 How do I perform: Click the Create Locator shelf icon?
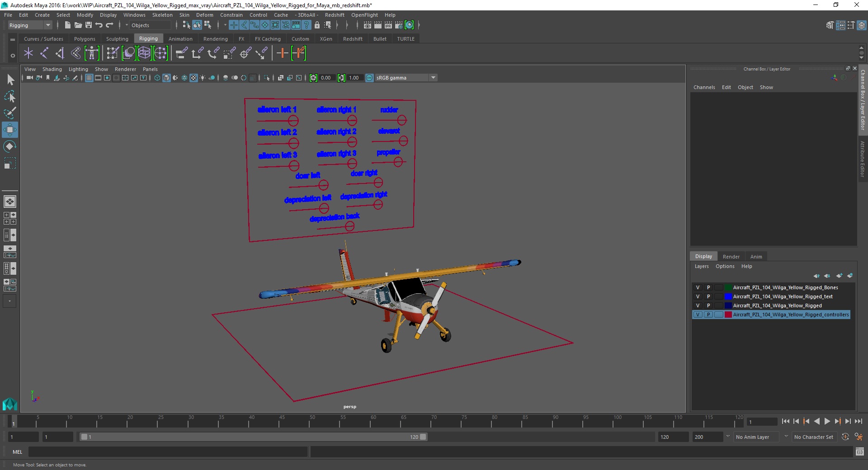pyautogui.click(x=28, y=53)
